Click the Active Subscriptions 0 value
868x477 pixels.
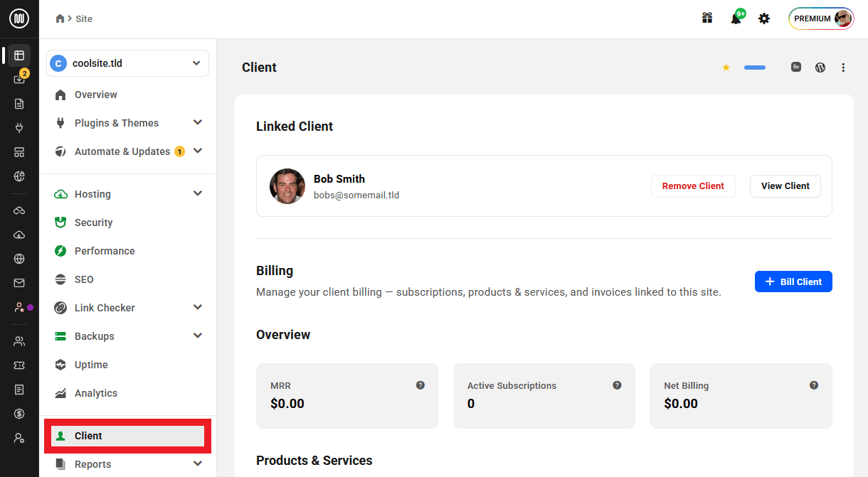click(471, 404)
